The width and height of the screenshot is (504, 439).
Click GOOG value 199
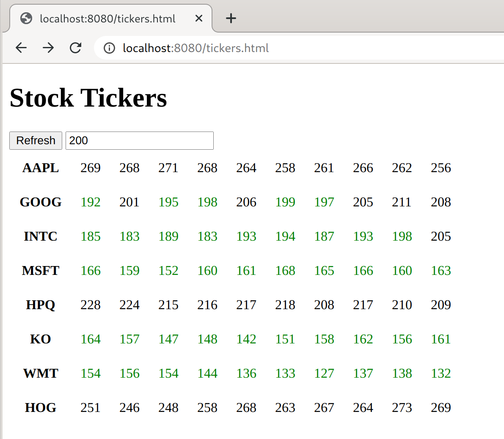(285, 202)
